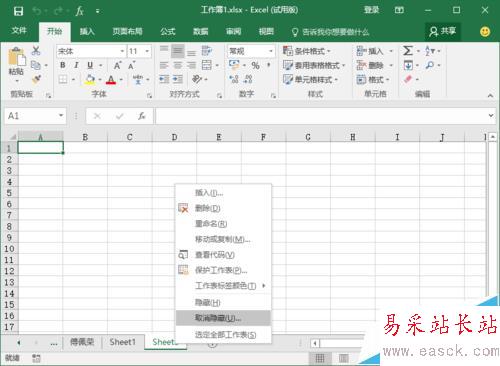Increase indent icon
This screenshot has width=500, height=366.
(x=178, y=79)
